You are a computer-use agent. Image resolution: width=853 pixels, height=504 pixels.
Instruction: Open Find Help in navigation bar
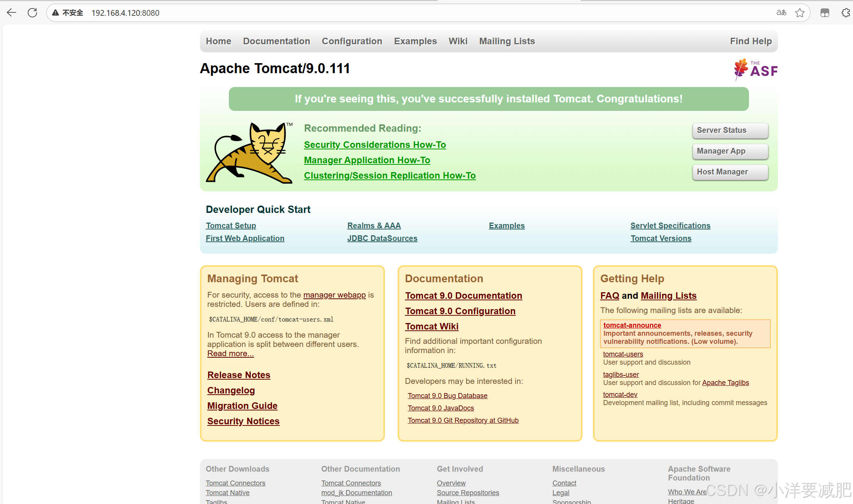751,41
